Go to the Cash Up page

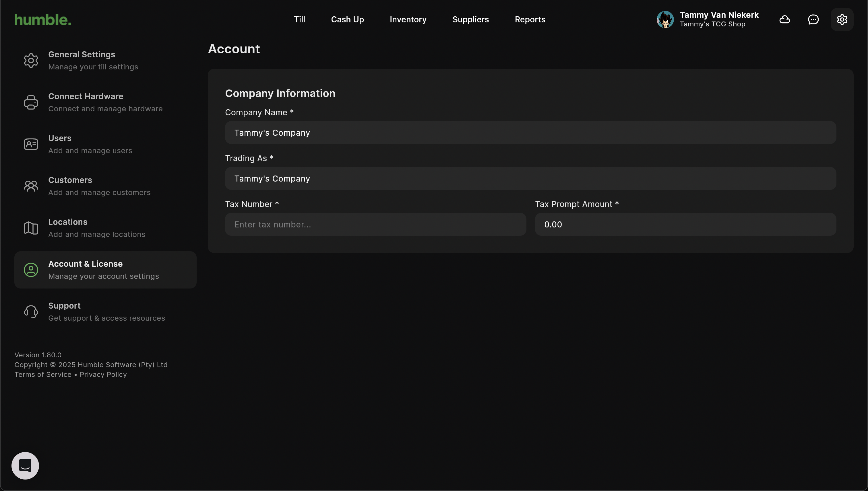point(347,20)
